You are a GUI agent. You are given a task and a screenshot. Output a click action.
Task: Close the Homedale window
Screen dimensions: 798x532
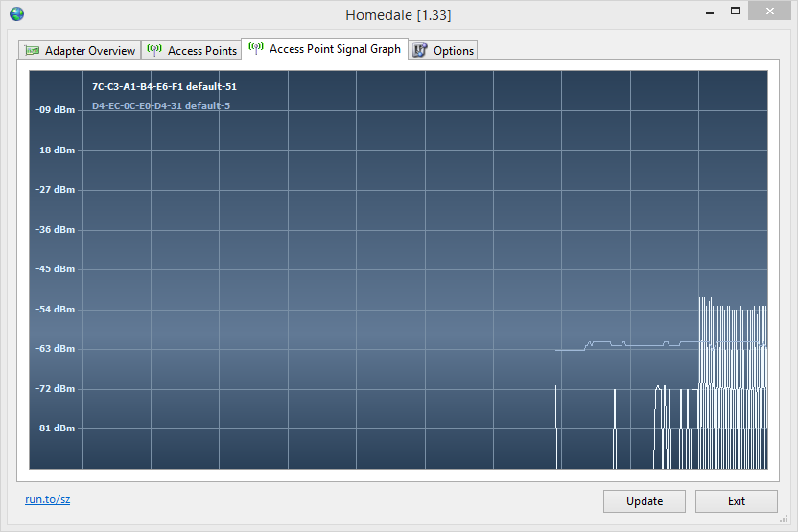(x=769, y=11)
